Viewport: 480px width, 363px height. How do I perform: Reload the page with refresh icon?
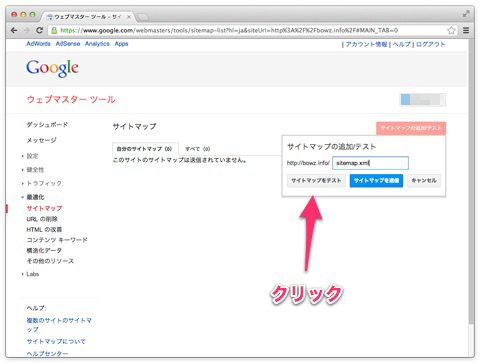point(39,30)
